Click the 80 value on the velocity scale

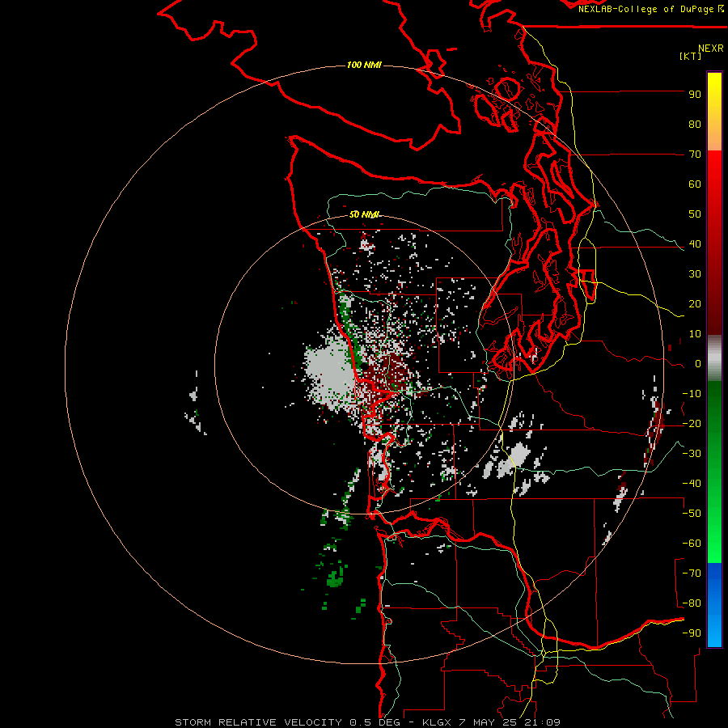pos(695,124)
